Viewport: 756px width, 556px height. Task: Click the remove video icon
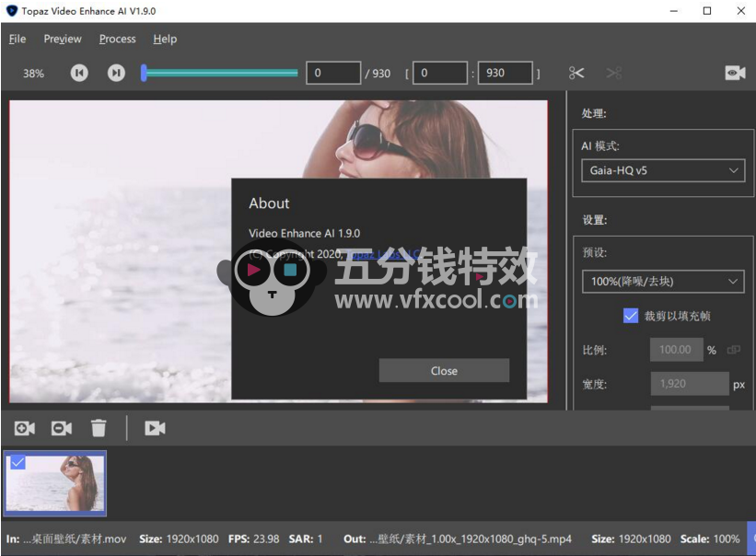point(62,428)
